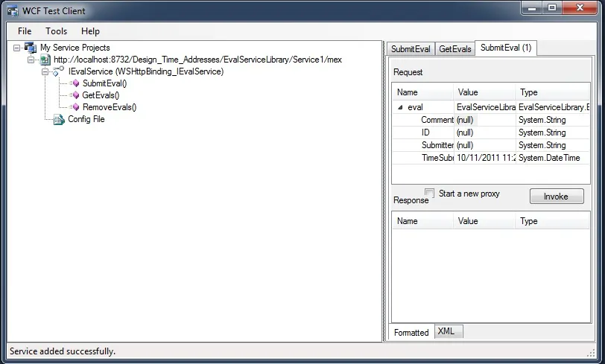This screenshot has width=605, height=364.
Task: Minimize the WCF Test Client window
Action: point(532,7)
